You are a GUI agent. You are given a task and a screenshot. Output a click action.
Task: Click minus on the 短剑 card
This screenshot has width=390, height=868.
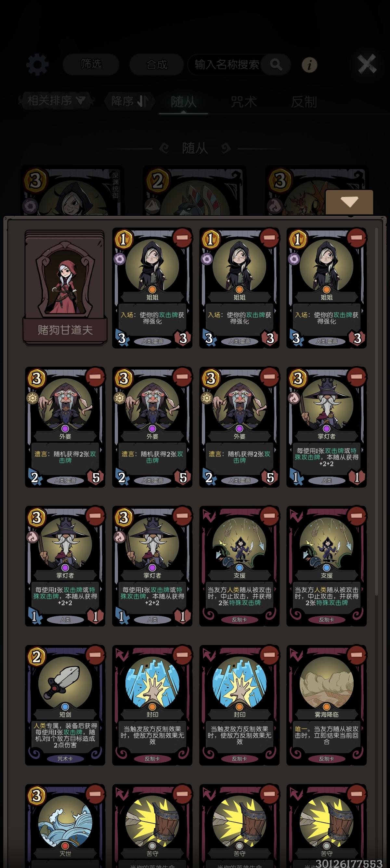(95, 654)
